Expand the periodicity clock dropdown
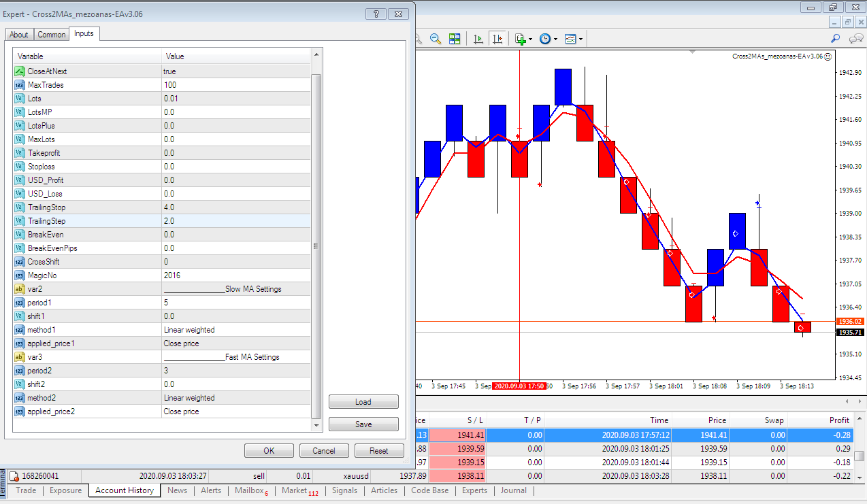The height and width of the screenshot is (504, 867). (x=555, y=39)
